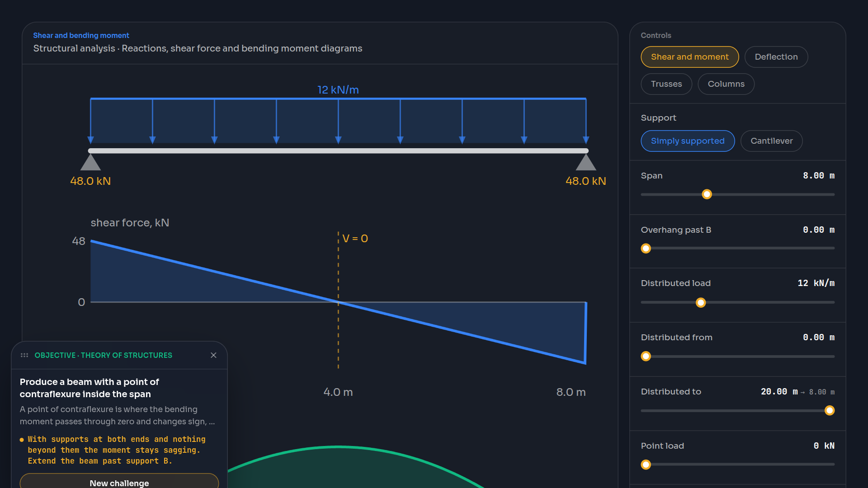Click the Distributed from slider handle
The image size is (868, 488).
tap(646, 357)
